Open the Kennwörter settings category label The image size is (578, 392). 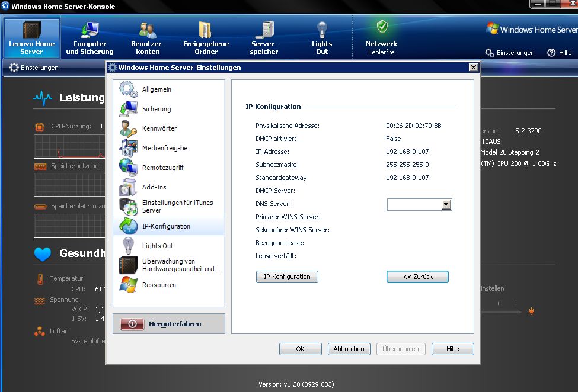[159, 128]
